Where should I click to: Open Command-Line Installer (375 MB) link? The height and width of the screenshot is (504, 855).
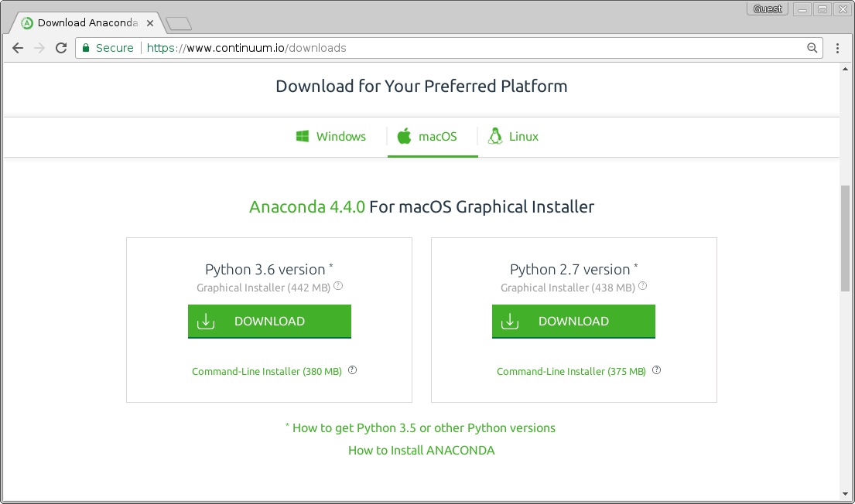coord(571,371)
